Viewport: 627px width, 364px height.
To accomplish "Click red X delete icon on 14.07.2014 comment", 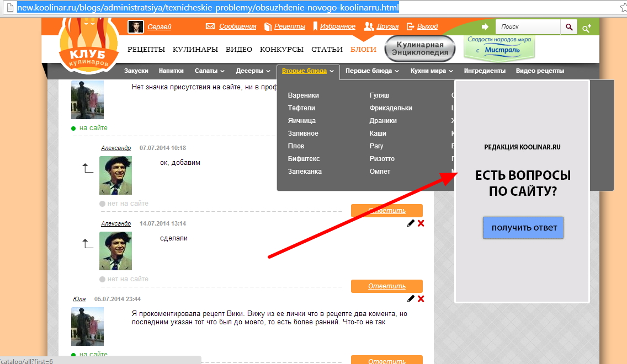I will 421,223.
